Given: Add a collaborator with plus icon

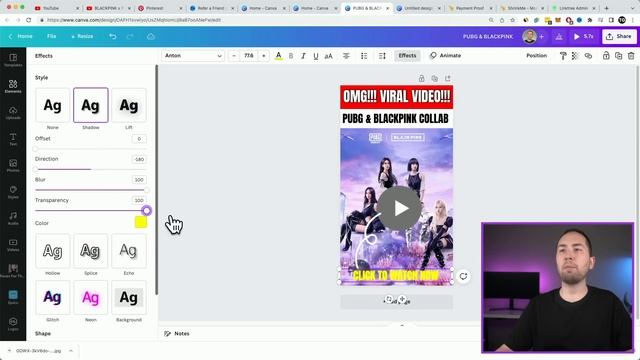Looking at the screenshot, I should coord(542,37).
